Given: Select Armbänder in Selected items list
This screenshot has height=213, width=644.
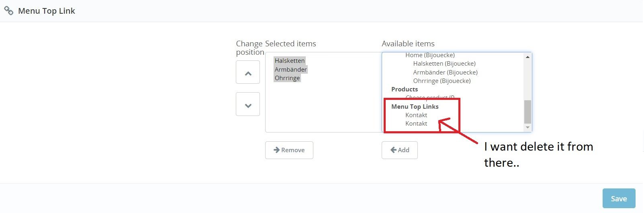Looking at the screenshot, I should [x=290, y=70].
